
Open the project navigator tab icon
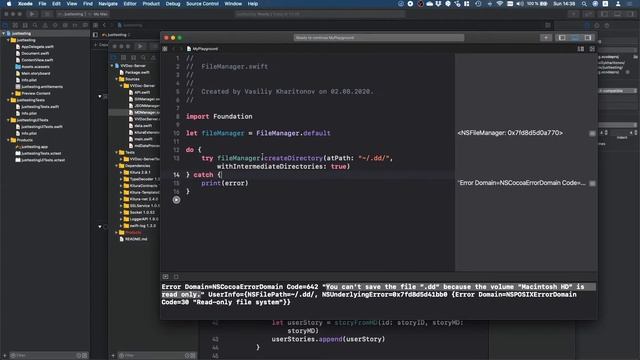(5, 25)
